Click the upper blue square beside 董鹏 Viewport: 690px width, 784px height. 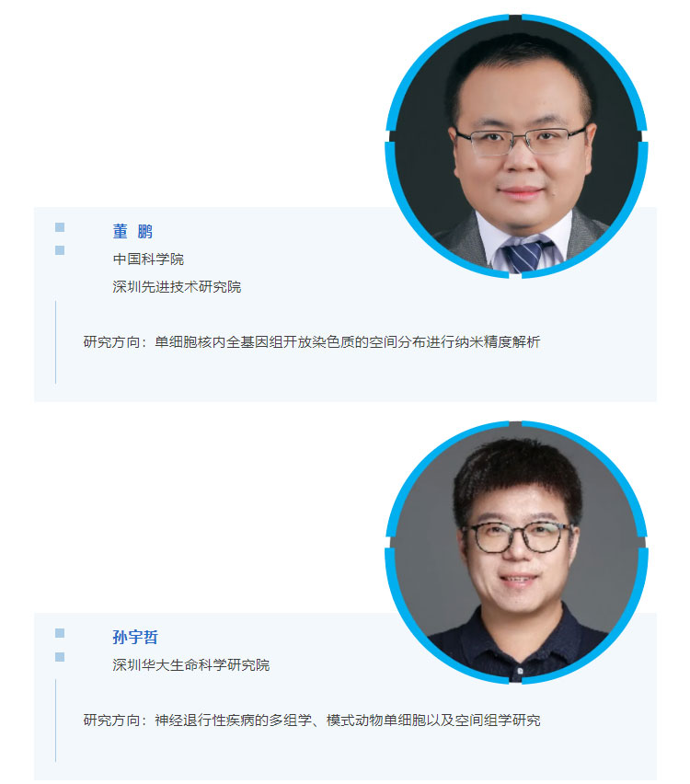click(x=60, y=227)
